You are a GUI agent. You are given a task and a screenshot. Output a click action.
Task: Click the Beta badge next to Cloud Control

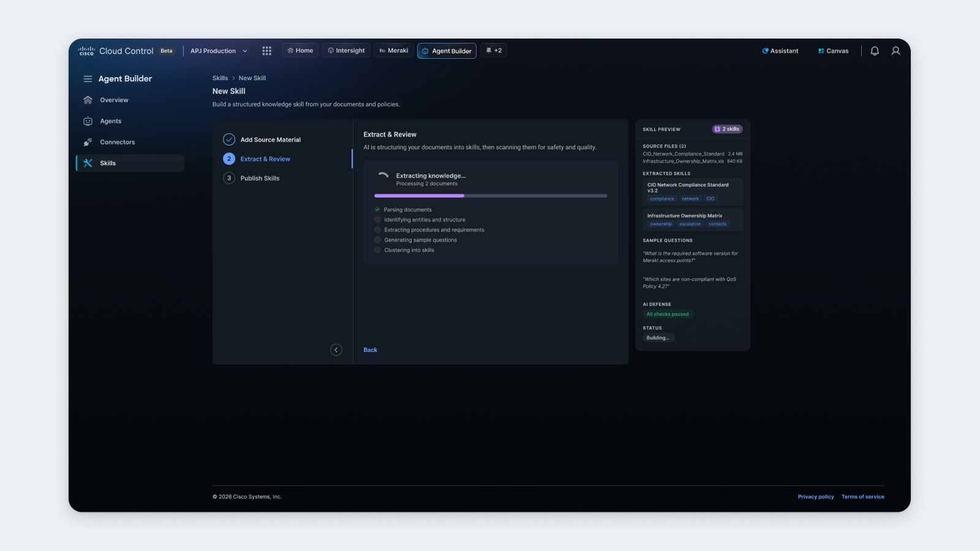(167, 51)
